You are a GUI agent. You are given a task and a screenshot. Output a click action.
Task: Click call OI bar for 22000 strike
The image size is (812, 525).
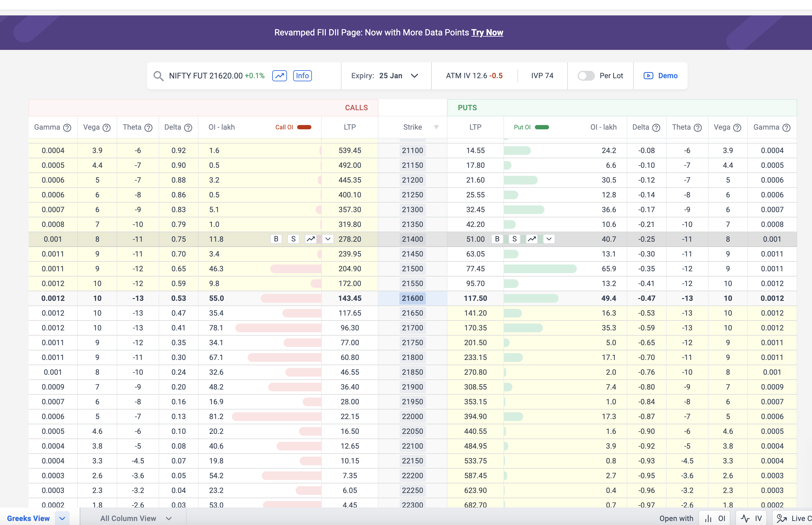[x=277, y=416]
